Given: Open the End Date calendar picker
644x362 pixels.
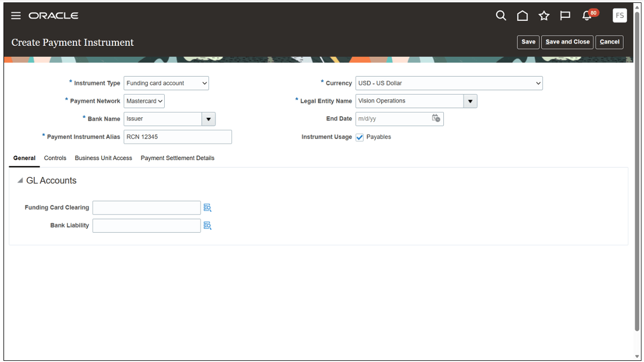Looking at the screenshot, I should 436,118.
